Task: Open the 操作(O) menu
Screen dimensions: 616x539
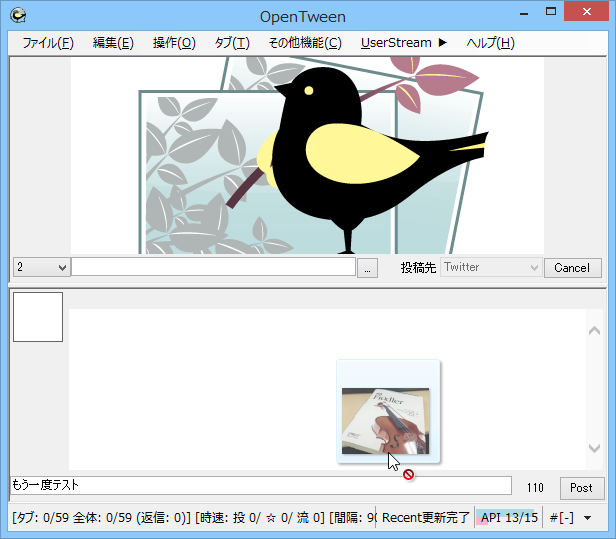Action: coord(174,43)
